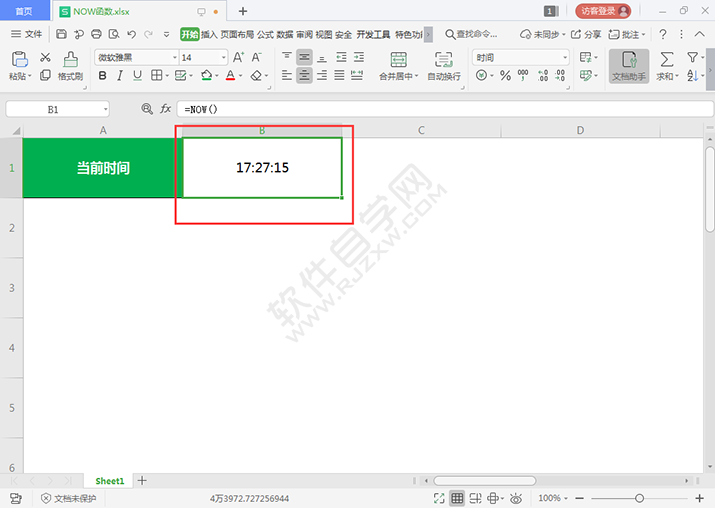Switch to the 视图 View tab
This screenshot has height=508, width=715.
coord(324,35)
